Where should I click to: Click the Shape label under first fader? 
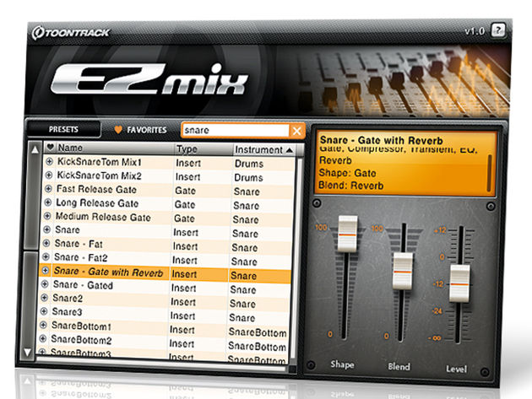click(342, 364)
